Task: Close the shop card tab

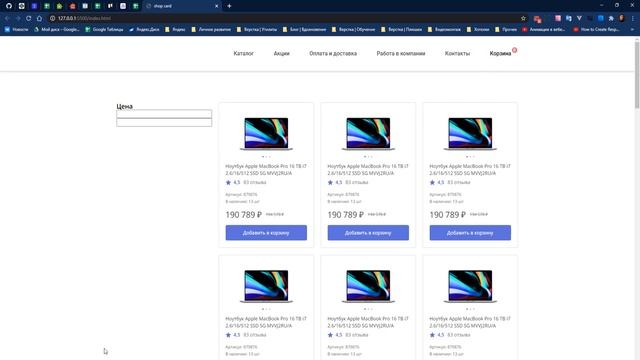Action: click(216, 6)
